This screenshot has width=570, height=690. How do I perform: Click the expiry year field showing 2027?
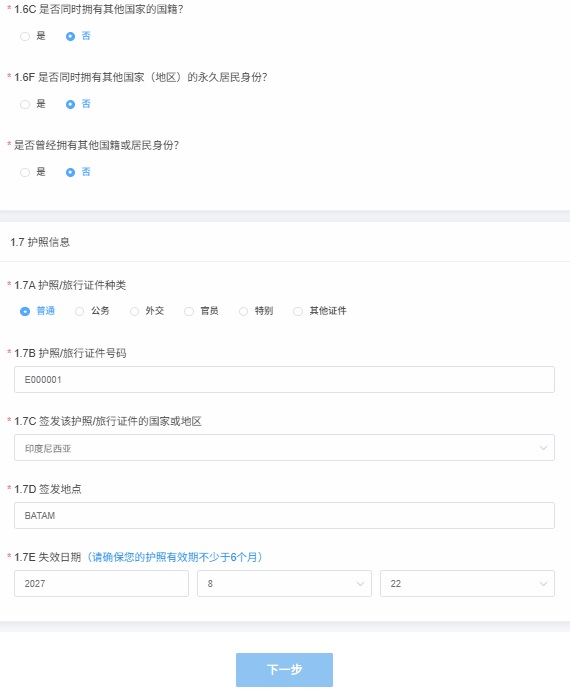coord(101,584)
